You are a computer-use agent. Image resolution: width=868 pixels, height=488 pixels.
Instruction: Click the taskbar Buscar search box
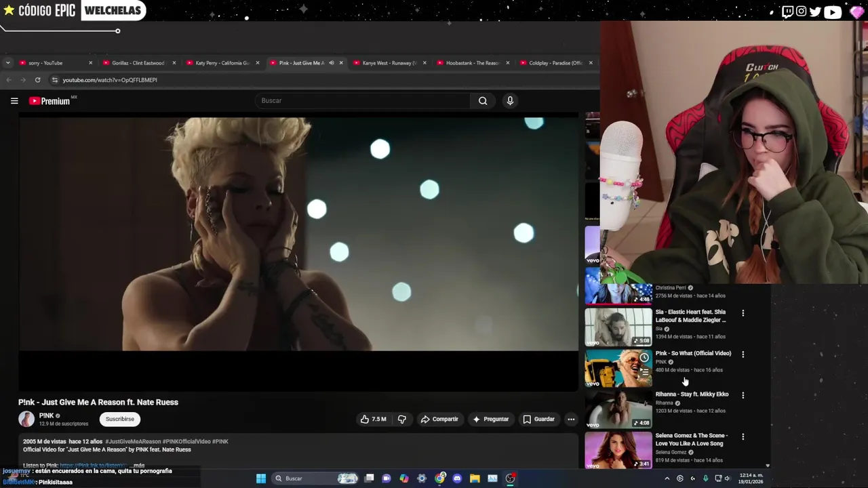tap(315, 479)
